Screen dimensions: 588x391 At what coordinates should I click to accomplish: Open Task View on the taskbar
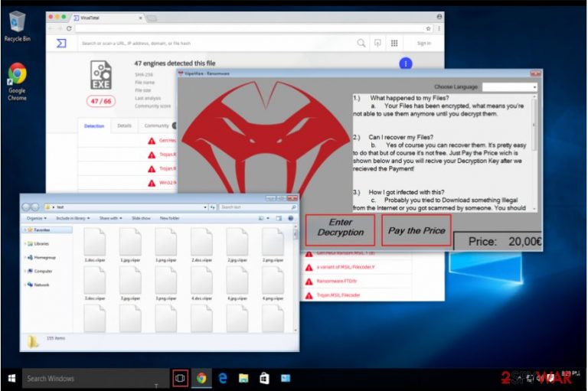click(x=180, y=378)
